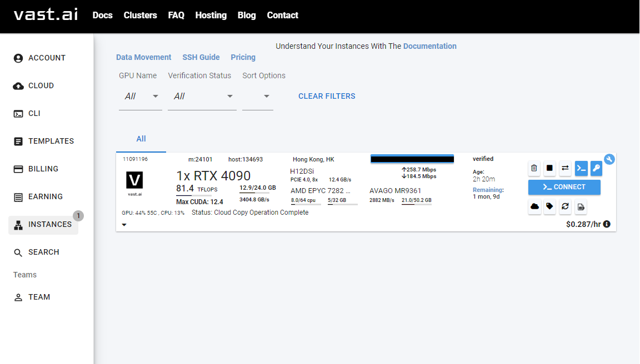
Task: Click the Max CUDA: 12.4 label
Action: click(199, 202)
